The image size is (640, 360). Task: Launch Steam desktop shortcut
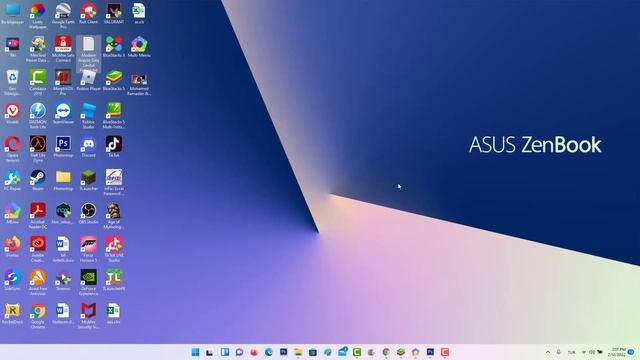click(38, 180)
